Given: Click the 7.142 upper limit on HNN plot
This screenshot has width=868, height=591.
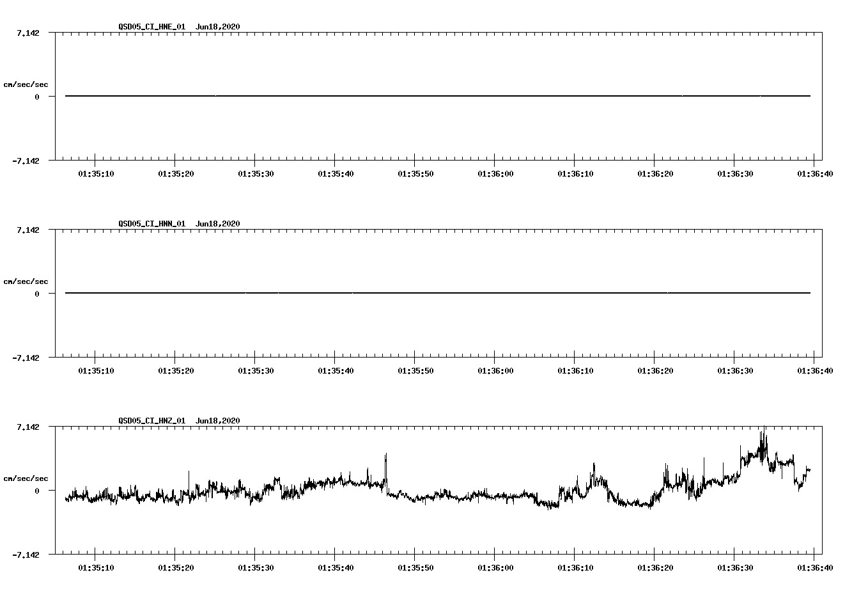Looking at the screenshot, I should click(x=28, y=230).
